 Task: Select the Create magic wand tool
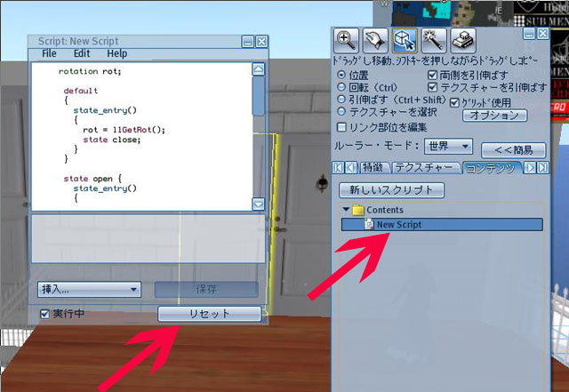click(434, 40)
